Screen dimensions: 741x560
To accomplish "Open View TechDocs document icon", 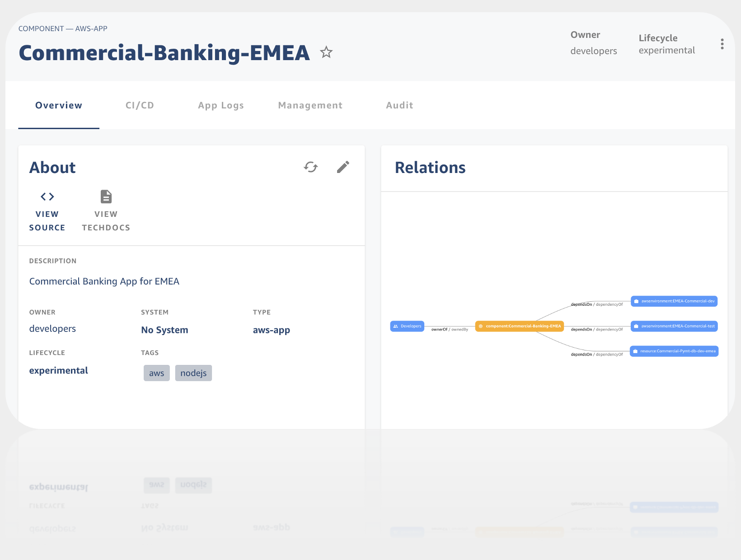I will click(106, 197).
